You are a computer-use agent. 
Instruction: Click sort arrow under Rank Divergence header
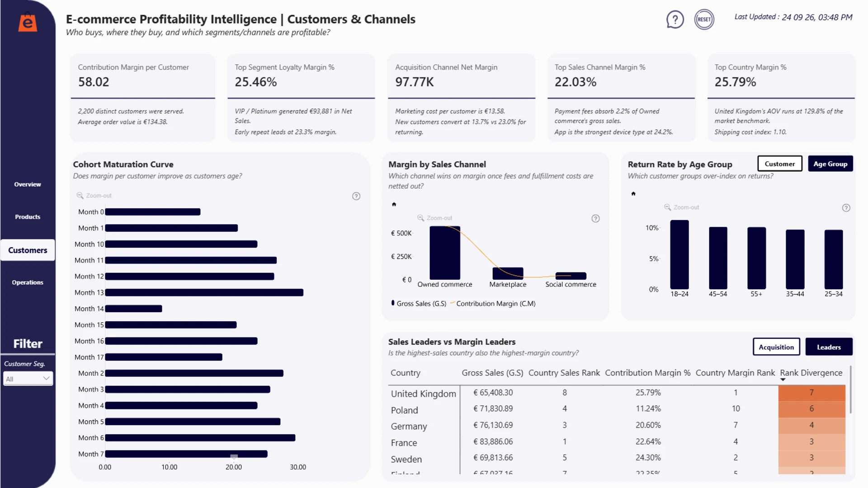point(783,380)
